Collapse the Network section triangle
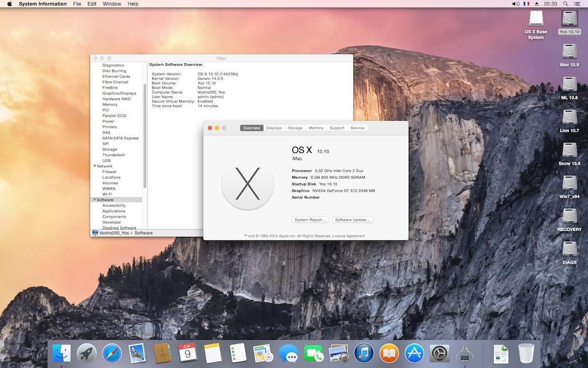588x368 pixels. click(94, 166)
